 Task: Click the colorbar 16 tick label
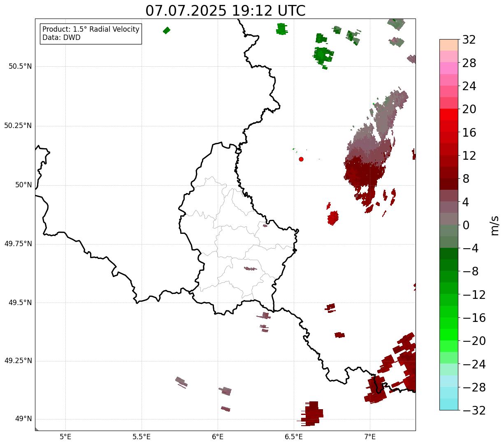tap(469, 133)
